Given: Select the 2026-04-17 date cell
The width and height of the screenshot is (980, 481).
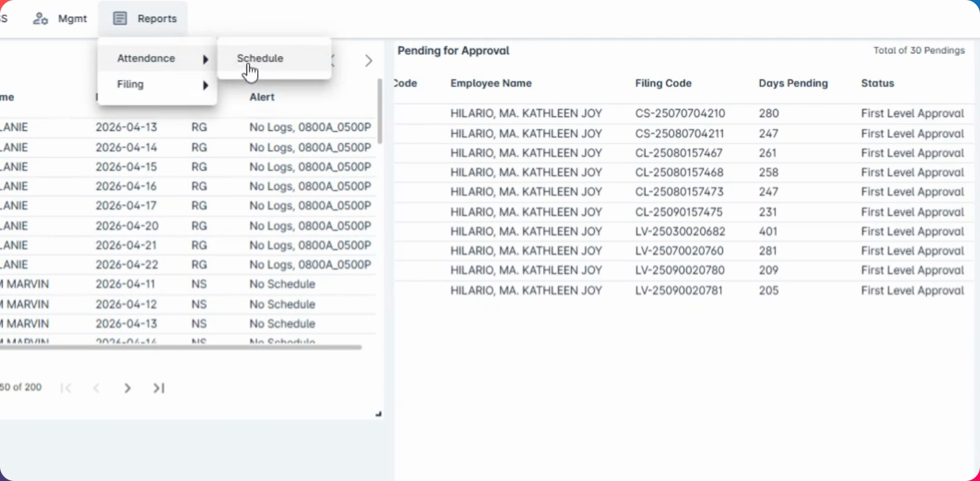Looking at the screenshot, I should (x=126, y=206).
